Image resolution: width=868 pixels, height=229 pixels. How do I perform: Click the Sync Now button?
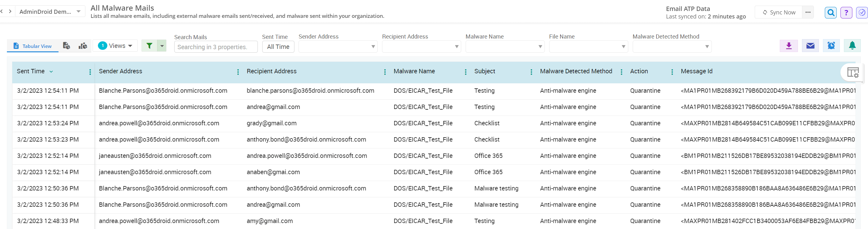(779, 12)
